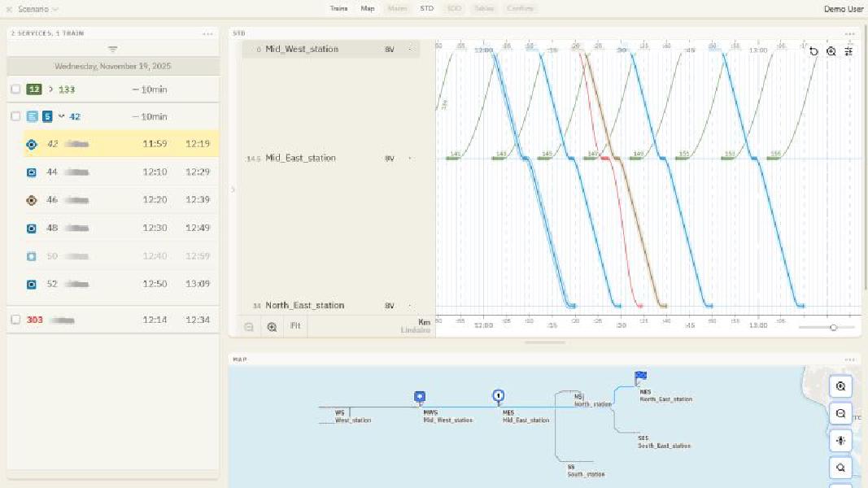Click the light blue list icon of service 42
Viewport: 868px width, 488px height.
click(x=33, y=116)
